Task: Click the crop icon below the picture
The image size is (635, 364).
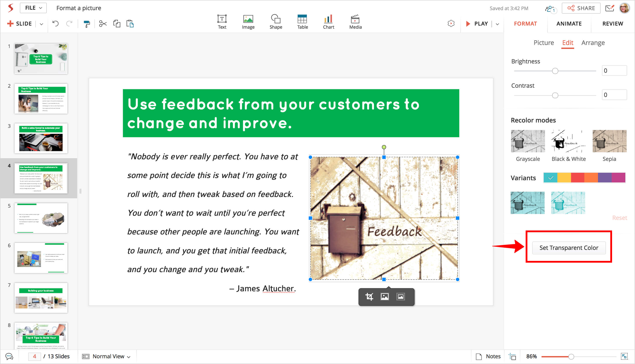Action: click(x=369, y=297)
